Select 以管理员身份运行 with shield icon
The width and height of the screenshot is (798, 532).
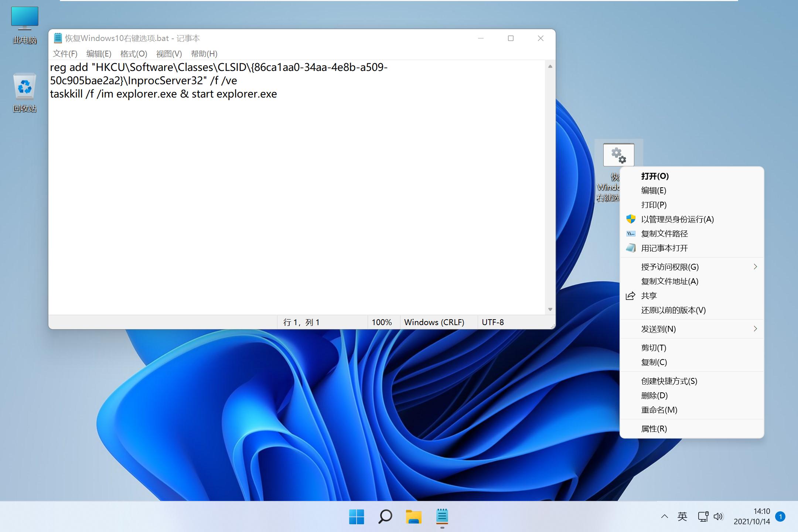[x=678, y=219]
